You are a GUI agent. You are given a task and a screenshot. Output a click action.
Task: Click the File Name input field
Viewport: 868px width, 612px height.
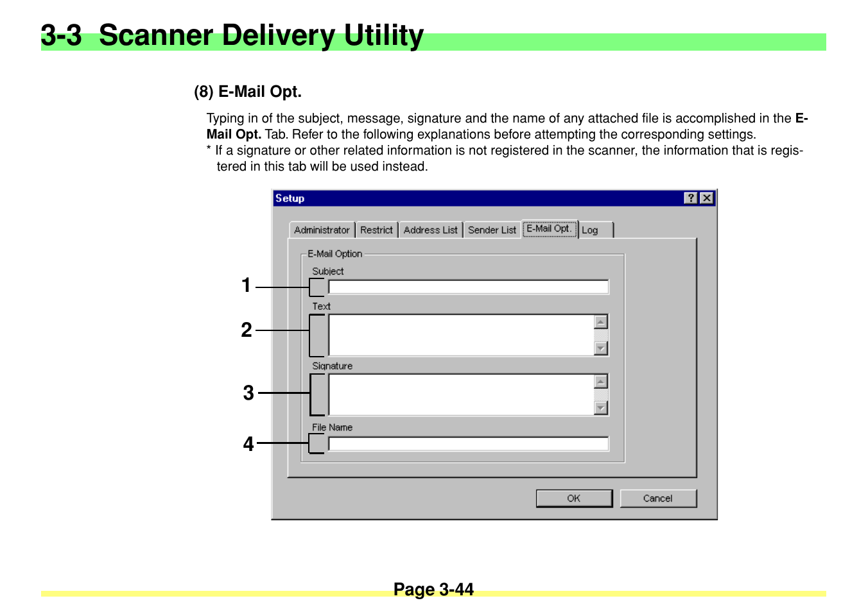[x=468, y=443]
